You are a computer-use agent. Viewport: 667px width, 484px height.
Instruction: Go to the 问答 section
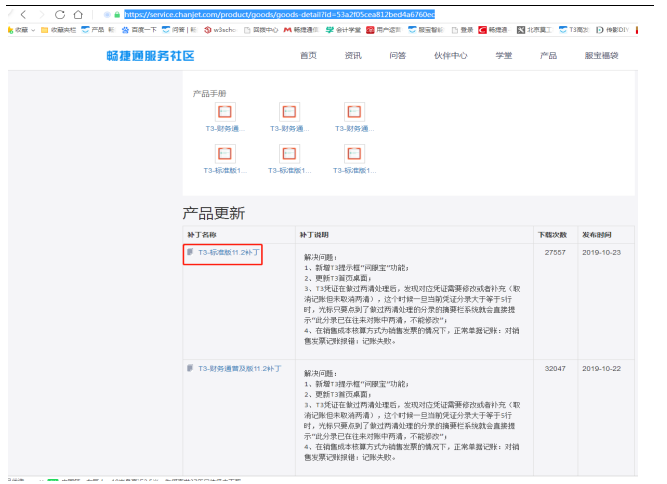397,55
